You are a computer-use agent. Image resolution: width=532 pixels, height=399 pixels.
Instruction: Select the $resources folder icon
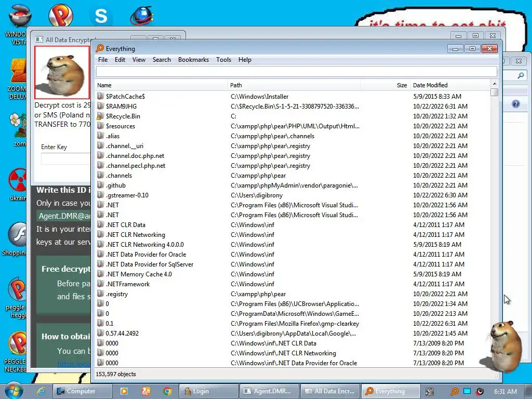point(100,126)
